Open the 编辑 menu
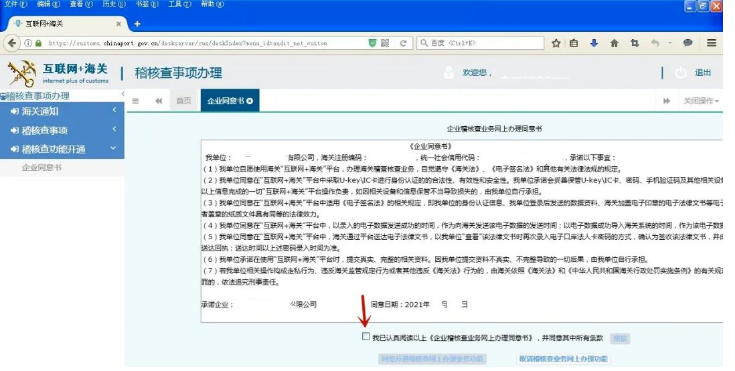 pyautogui.click(x=48, y=4)
